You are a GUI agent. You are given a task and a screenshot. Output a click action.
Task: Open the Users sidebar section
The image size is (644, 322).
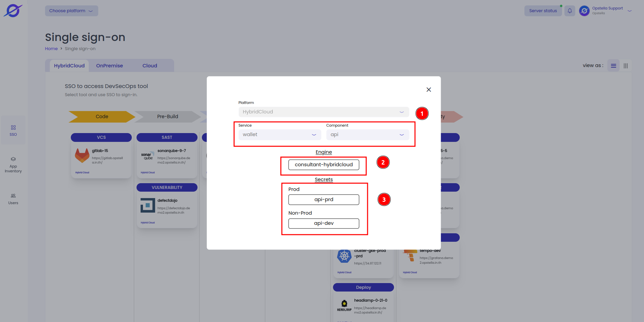point(13,199)
